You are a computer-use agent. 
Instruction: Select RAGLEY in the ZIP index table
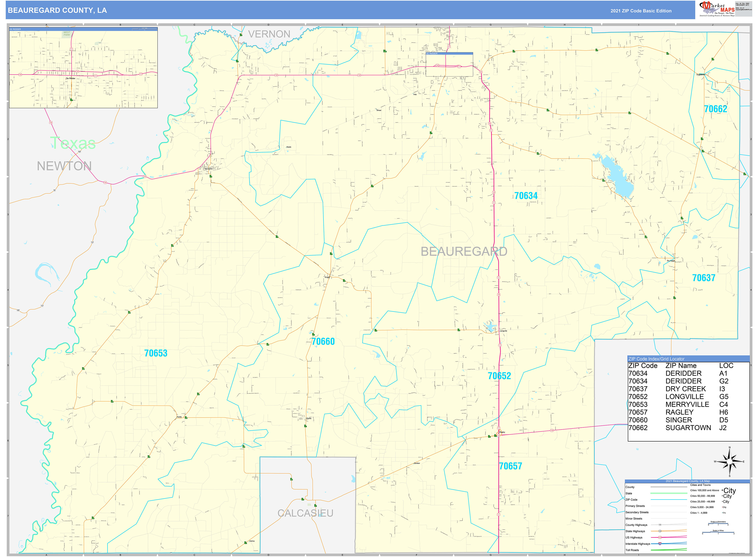[680, 412]
